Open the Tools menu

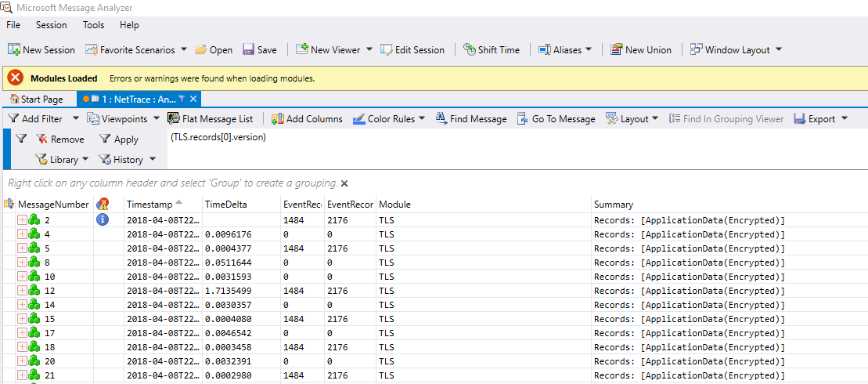[x=94, y=25]
